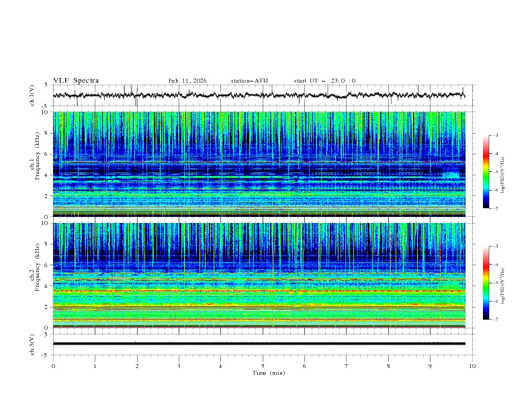Image resolution: width=532 pixels, height=411 pixels.
Task: Click the ch.1 spectrogram PSD color bar
Action: tap(486, 172)
